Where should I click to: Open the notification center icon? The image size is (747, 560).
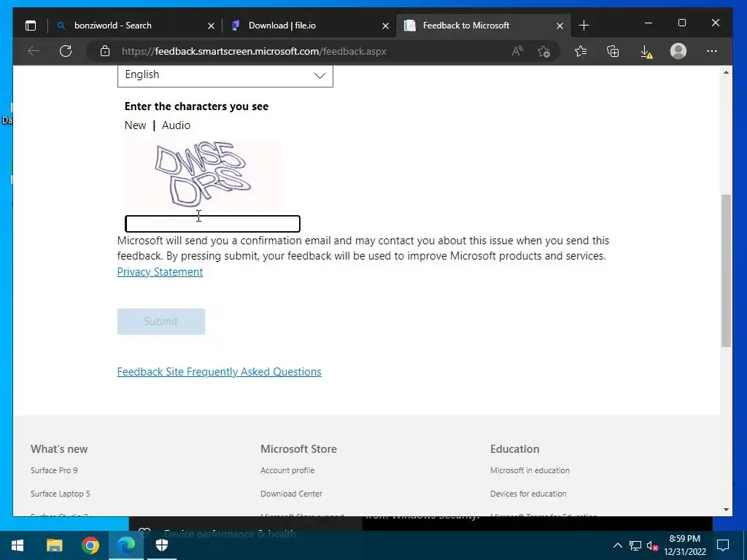[723, 545]
